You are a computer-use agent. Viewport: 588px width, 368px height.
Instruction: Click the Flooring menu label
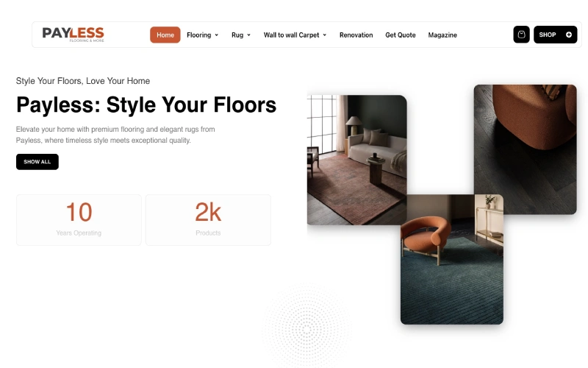198,35
